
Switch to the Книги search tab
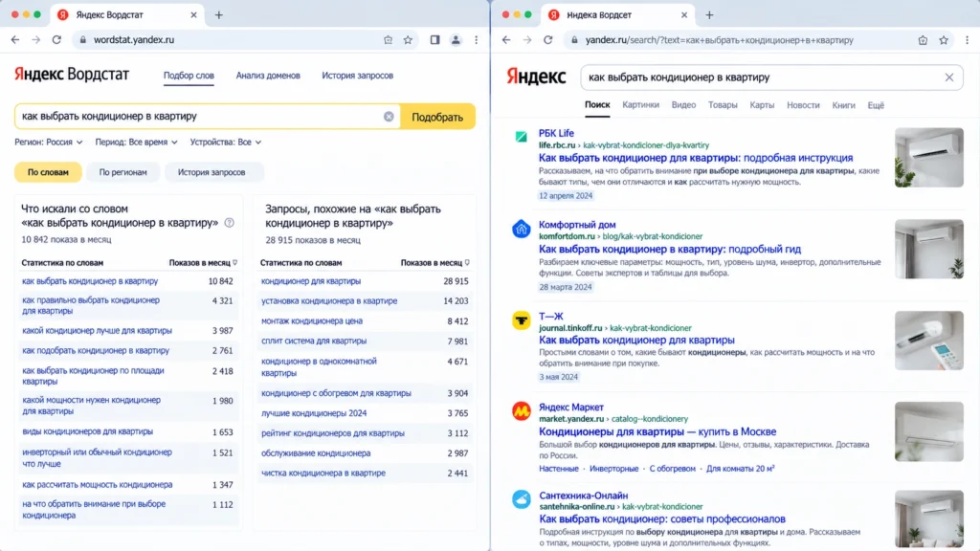[844, 105]
